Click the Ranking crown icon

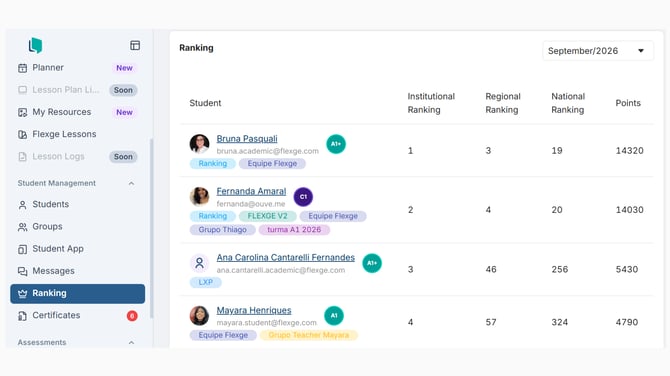pyautogui.click(x=23, y=294)
